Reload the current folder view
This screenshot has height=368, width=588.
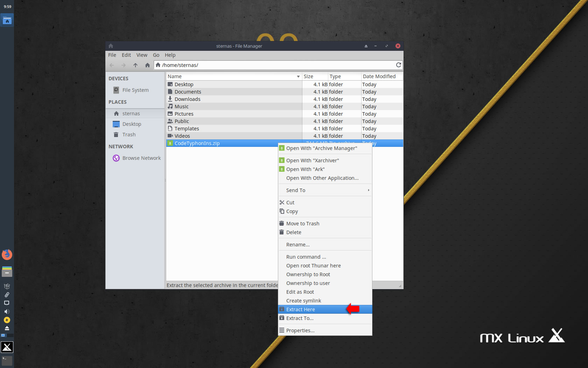398,65
